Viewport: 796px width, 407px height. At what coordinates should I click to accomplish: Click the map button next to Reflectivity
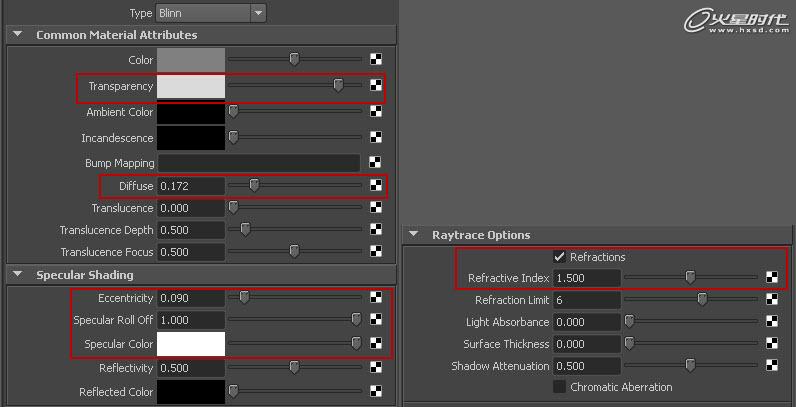click(x=376, y=367)
